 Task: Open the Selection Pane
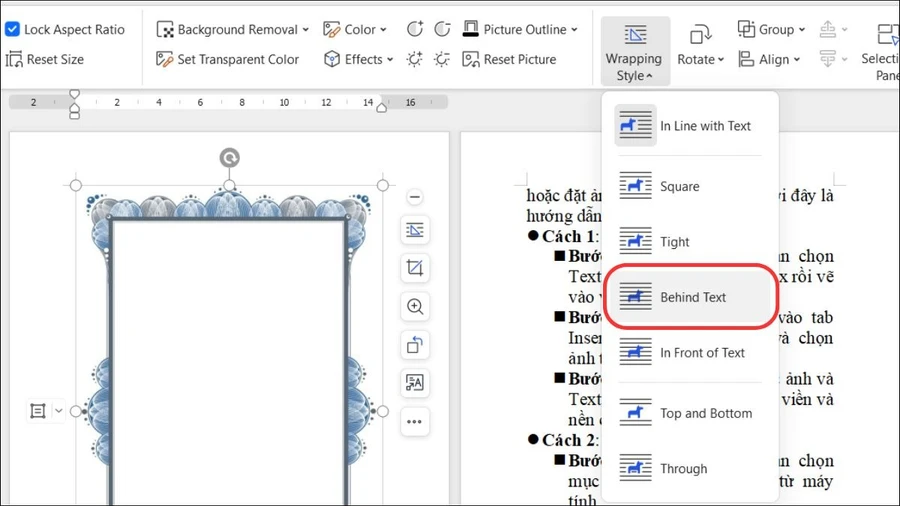pos(881,50)
